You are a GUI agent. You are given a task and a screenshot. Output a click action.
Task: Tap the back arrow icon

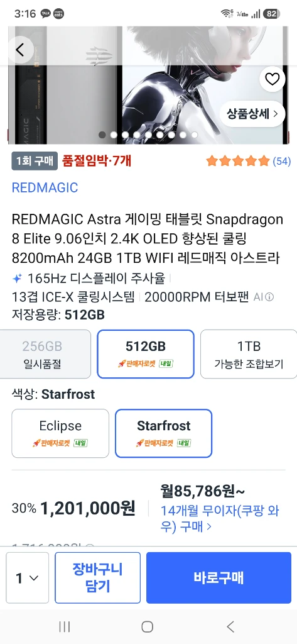20,50
